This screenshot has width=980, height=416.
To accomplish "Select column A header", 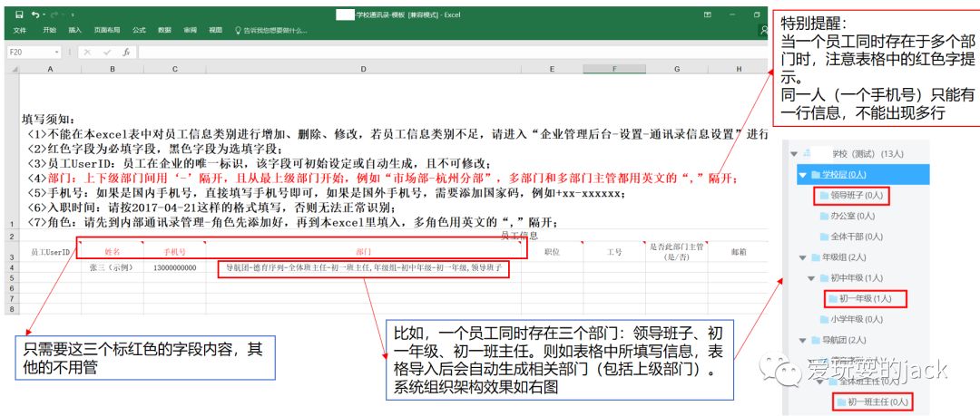I will pyautogui.click(x=50, y=69).
